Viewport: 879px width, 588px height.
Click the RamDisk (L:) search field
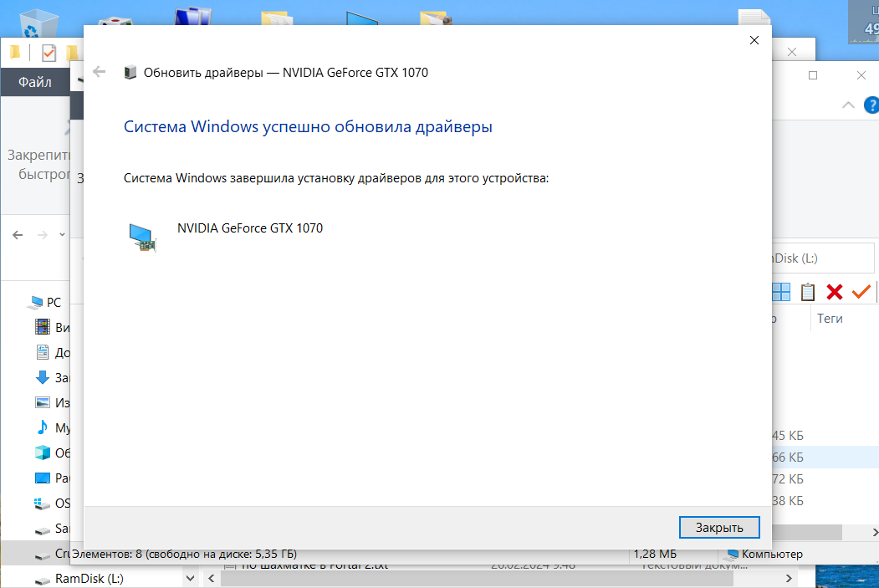[822, 258]
